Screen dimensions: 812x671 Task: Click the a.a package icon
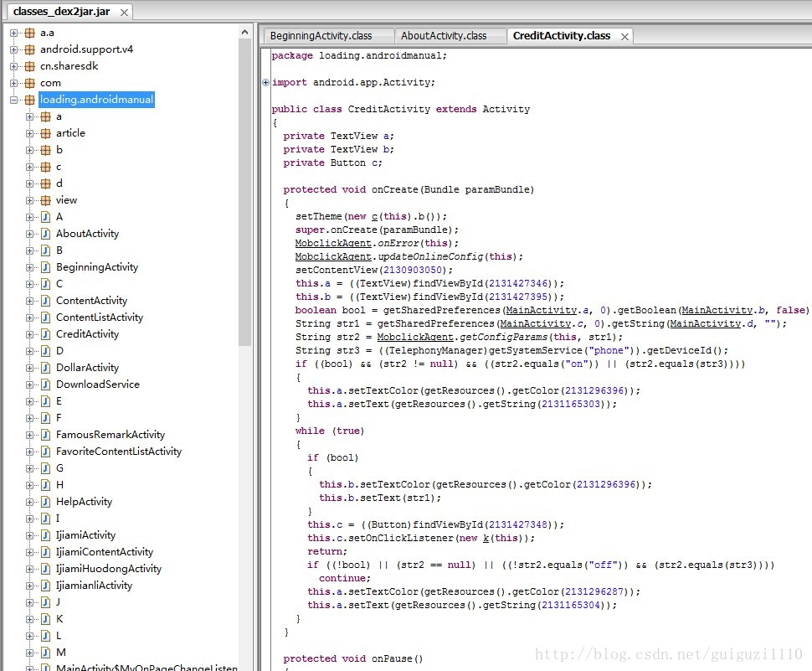[29, 33]
